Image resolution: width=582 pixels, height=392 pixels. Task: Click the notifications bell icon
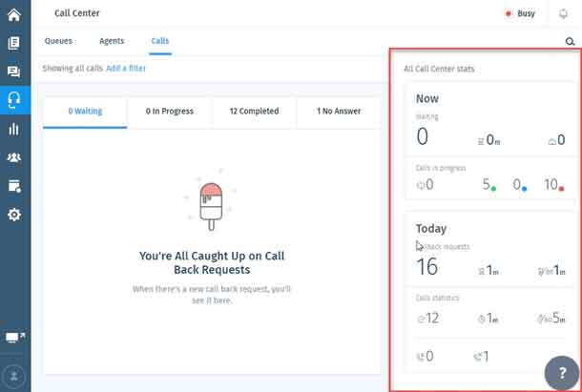pos(563,14)
